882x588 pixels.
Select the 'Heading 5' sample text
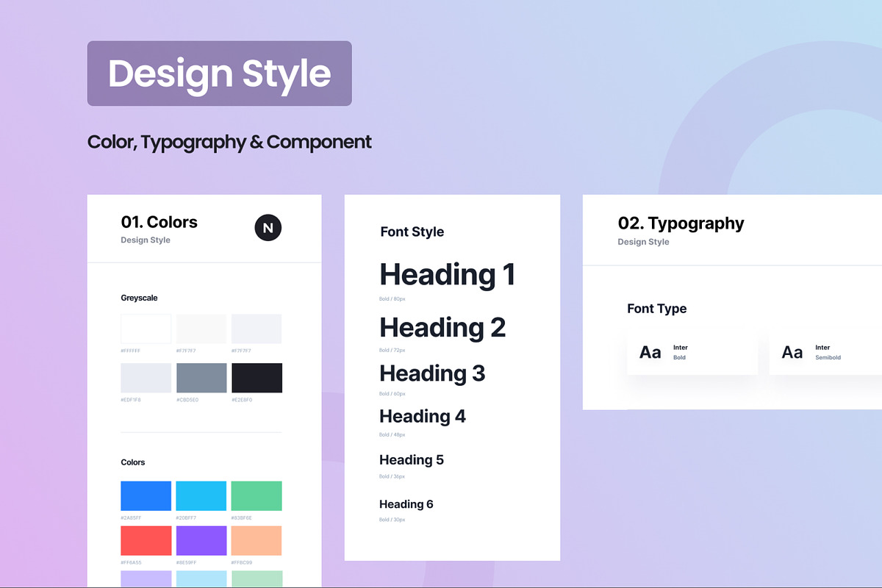point(412,460)
